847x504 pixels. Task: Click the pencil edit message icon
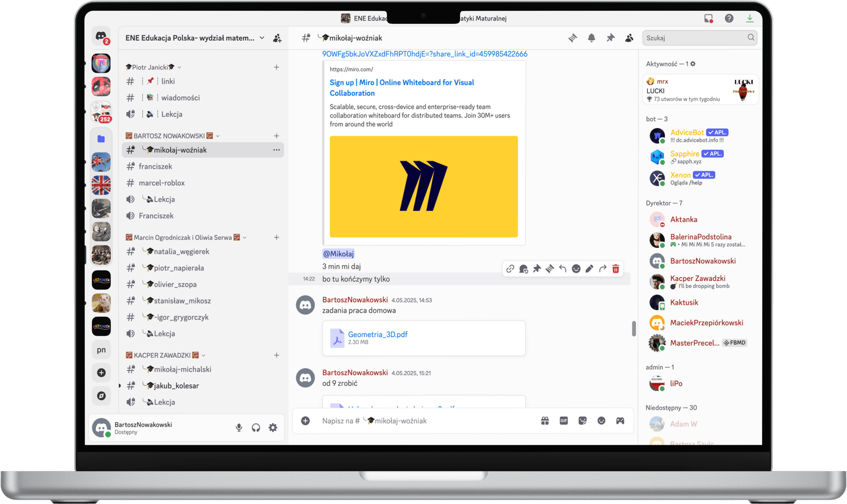589,269
